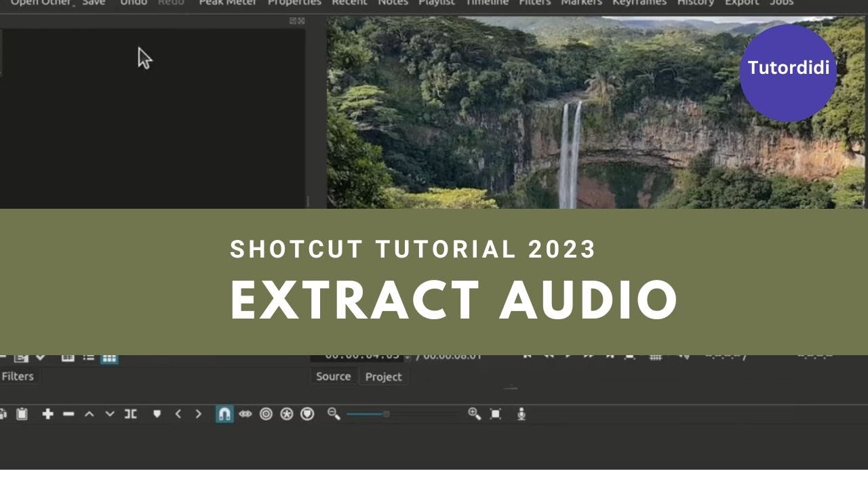Viewport: 868px width, 488px height.
Task: Switch to the Filters tab
Action: 18,376
